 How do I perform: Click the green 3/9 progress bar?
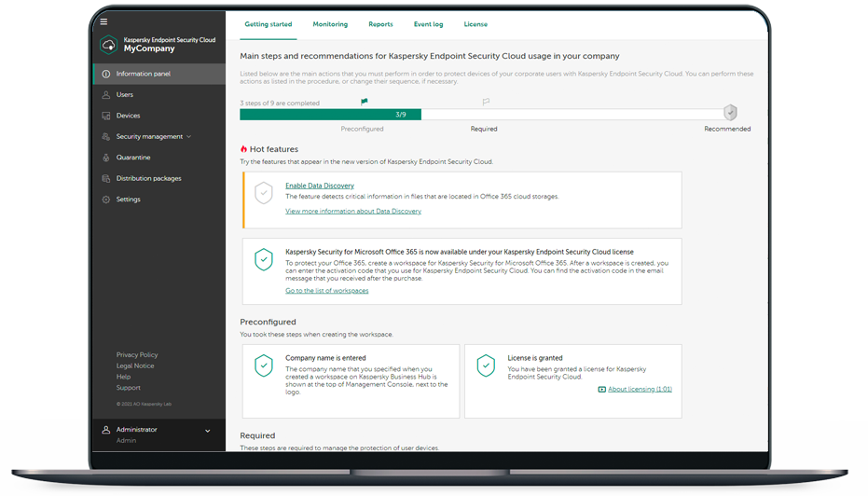point(330,115)
